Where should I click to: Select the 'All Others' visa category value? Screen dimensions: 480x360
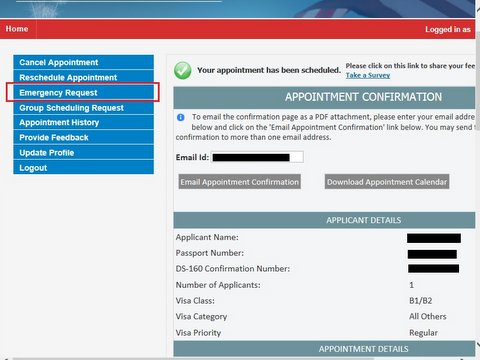[428, 316]
